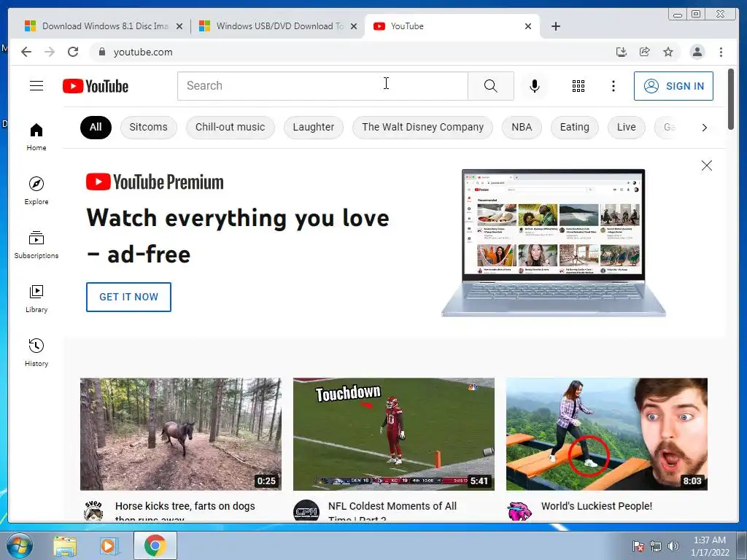Go back in Chrome
747x560 pixels.
(x=26, y=52)
